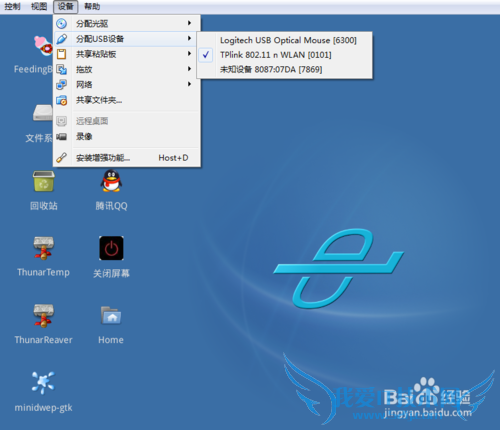Open the FeedingBottle desktop icon
The image size is (500, 430).
[x=44, y=46]
